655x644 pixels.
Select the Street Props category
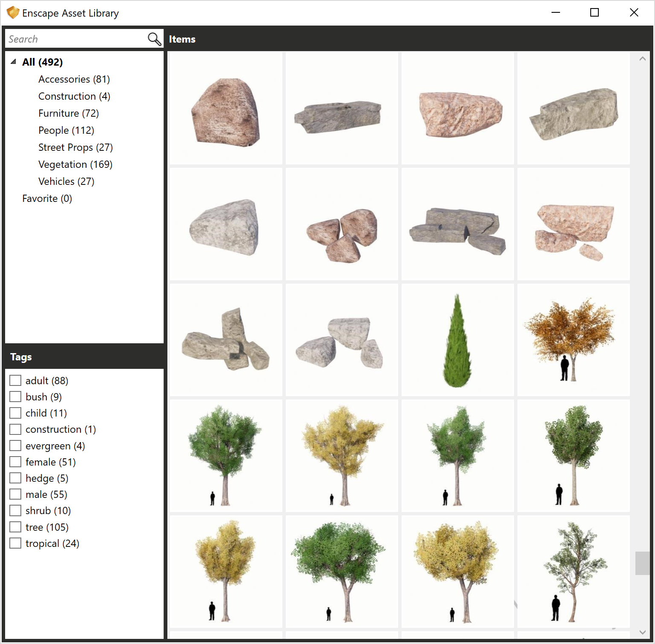tap(75, 147)
